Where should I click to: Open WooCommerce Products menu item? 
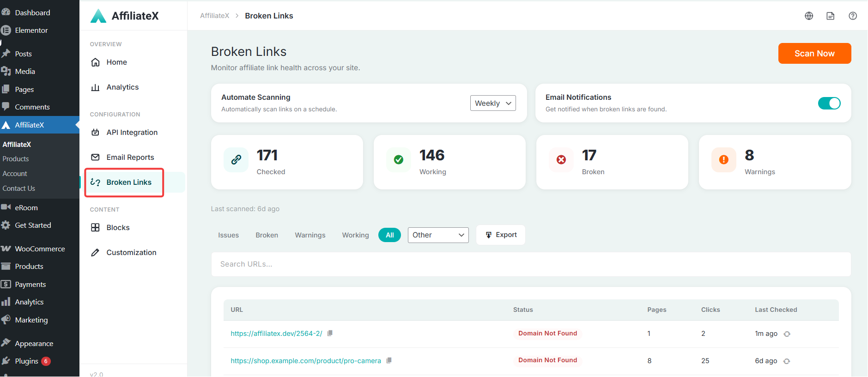coord(29,267)
